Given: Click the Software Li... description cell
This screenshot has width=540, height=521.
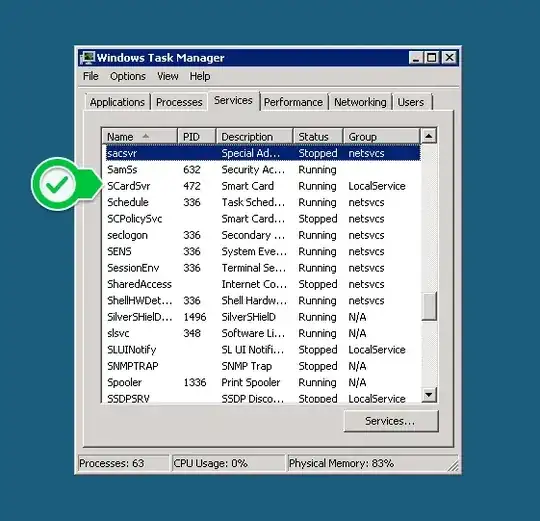Looking at the screenshot, I should [253, 333].
